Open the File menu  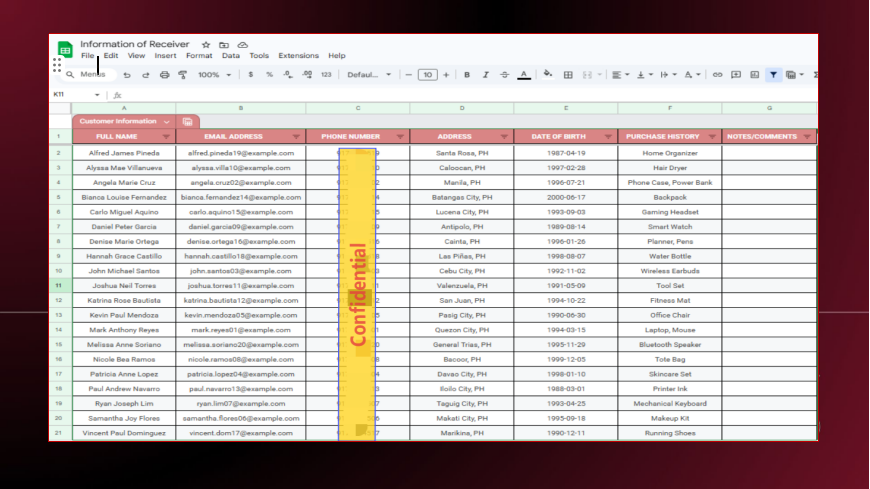[88, 56]
